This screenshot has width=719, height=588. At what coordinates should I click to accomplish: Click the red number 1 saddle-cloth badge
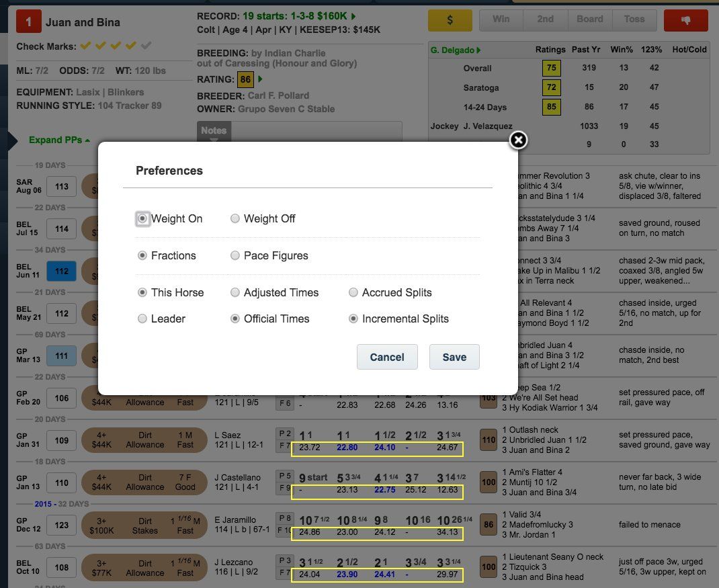tap(28, 22)
